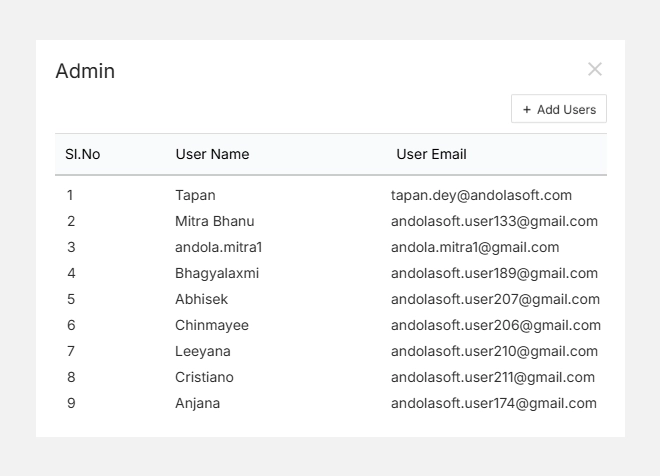The height and width of the screenshot is (476, 660).
Task: Click email andolasoft.user207@gmail.com
Action: [495, 299]
